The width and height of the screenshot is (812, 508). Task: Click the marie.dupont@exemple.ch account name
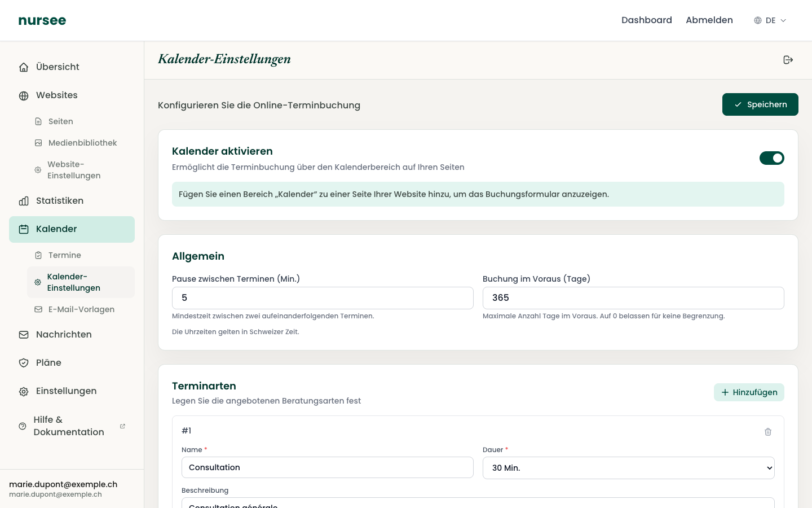click(x=63, y=484)
